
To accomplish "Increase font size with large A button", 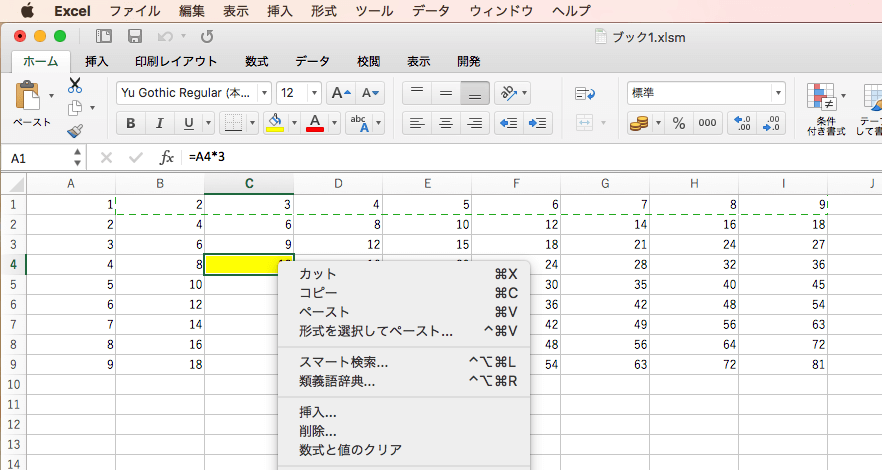I will (x=341, y=93).
